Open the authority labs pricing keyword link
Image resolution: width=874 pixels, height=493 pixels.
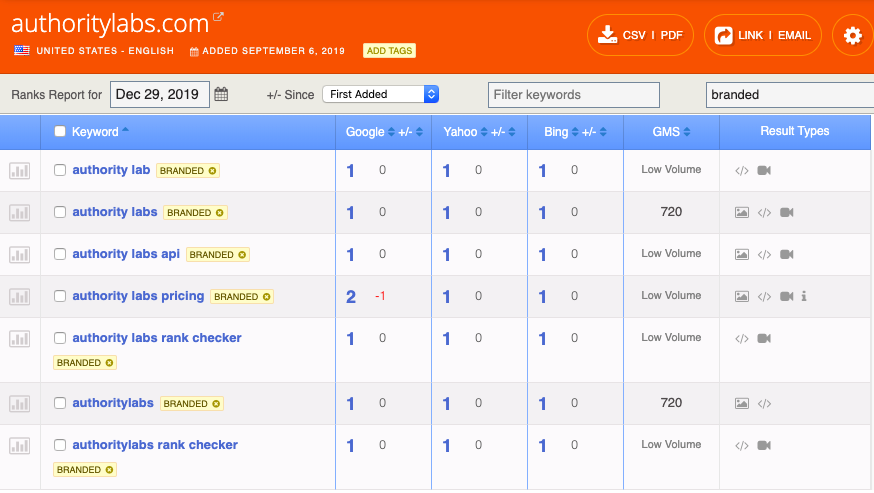pyautogui.click(x=138, y=296)
